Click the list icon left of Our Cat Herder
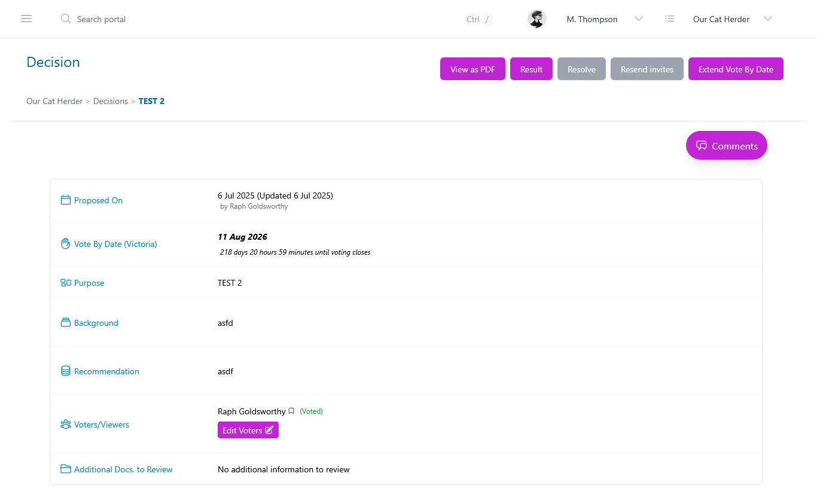Screen dimensions: 817x504 [x=670, y=19]
